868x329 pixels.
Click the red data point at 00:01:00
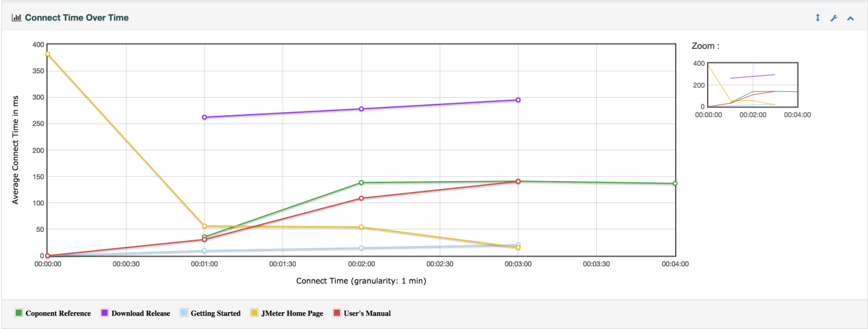click(x=204, y=240)
